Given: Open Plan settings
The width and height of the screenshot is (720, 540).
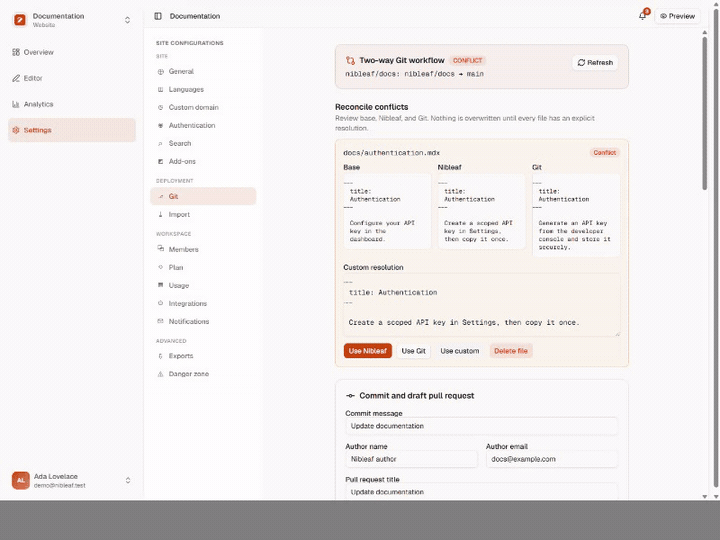Looking at the screenshot, I should click(203, 267).
